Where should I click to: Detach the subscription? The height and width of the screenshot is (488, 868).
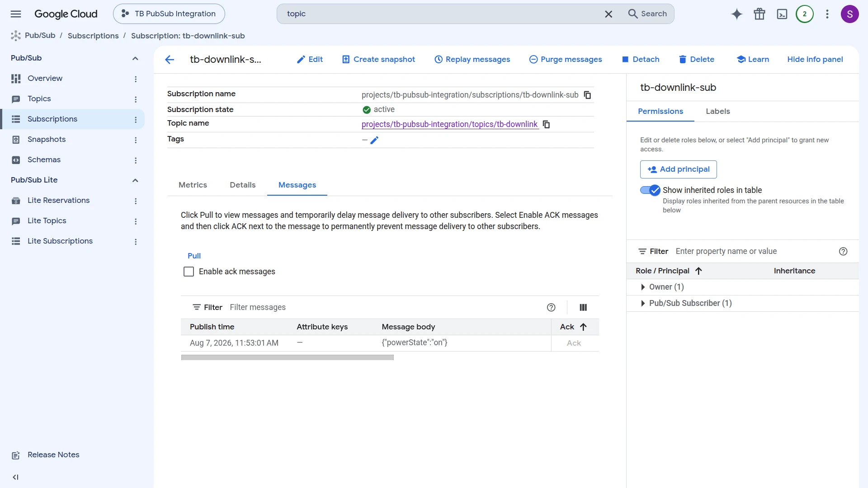coord(641,60)
